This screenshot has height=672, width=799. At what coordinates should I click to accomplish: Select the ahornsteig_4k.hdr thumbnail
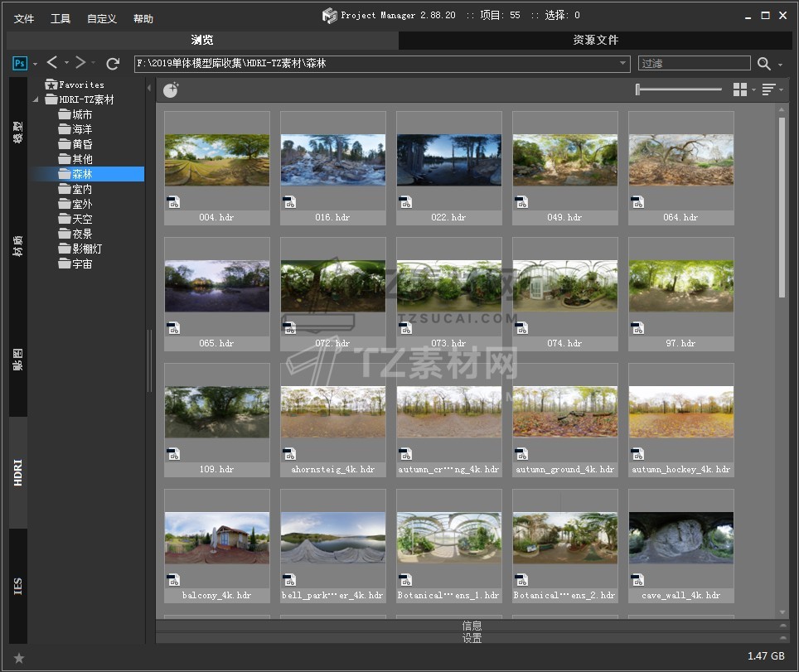(333, 420)
